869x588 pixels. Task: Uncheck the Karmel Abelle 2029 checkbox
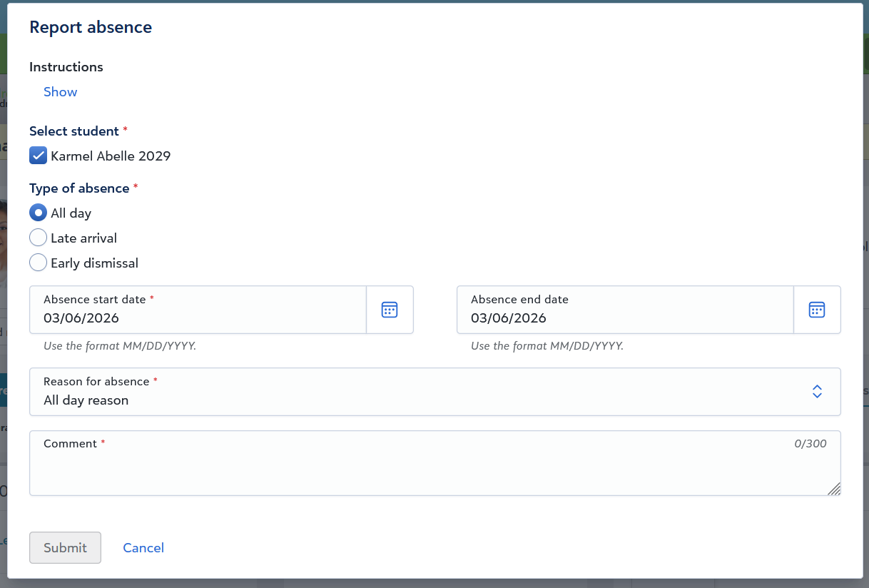tap(38, 155)
